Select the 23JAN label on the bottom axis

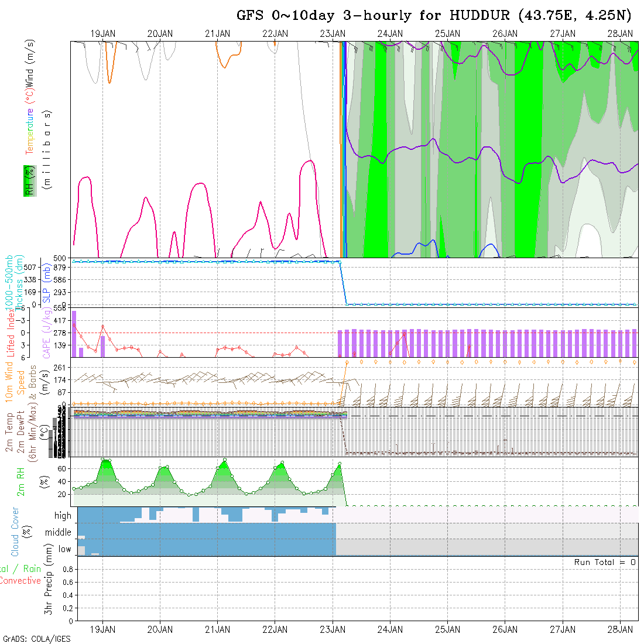coord(333,629)
